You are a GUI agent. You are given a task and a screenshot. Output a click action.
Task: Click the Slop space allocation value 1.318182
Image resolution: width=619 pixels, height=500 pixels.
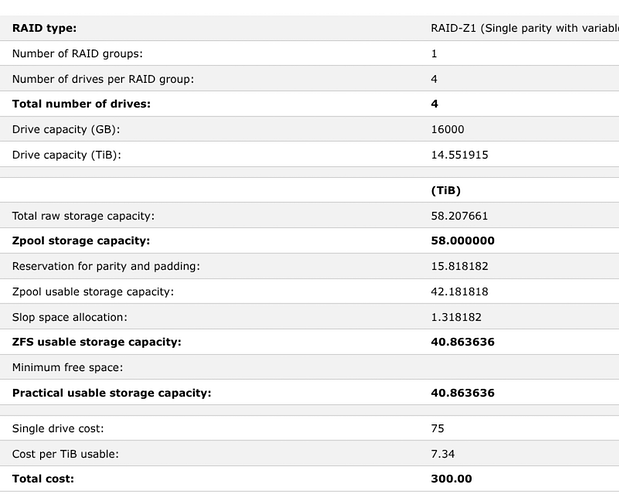(x=456, y=317)
